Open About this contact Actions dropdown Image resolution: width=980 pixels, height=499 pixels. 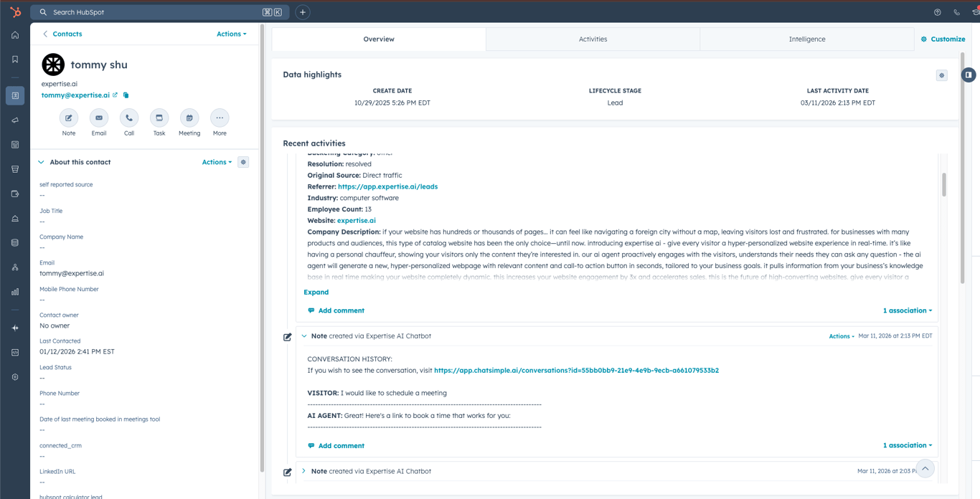(x=217, y=162)
